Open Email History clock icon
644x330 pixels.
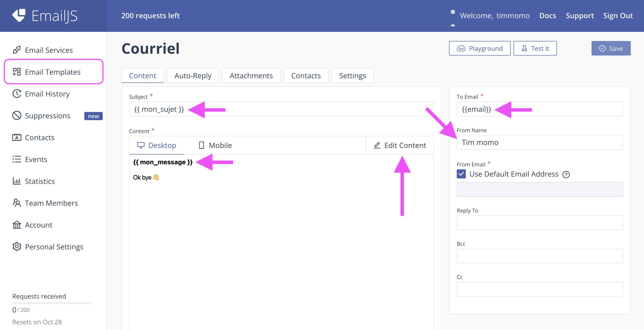[17, 94]
